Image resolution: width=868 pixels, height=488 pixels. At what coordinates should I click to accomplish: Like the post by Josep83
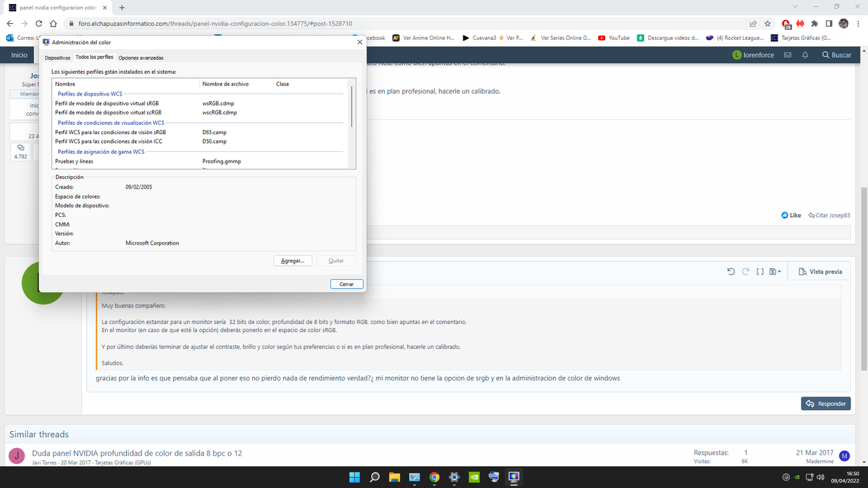pos(791,215)
